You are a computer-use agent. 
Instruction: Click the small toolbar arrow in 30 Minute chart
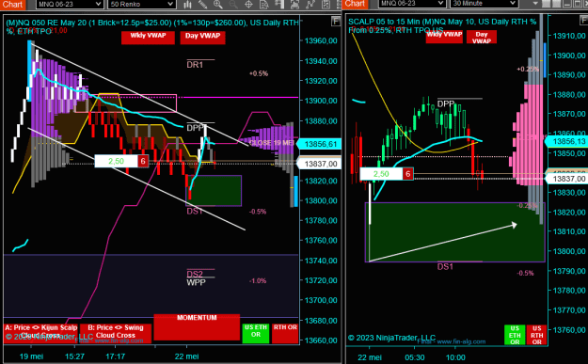[535, 4]
